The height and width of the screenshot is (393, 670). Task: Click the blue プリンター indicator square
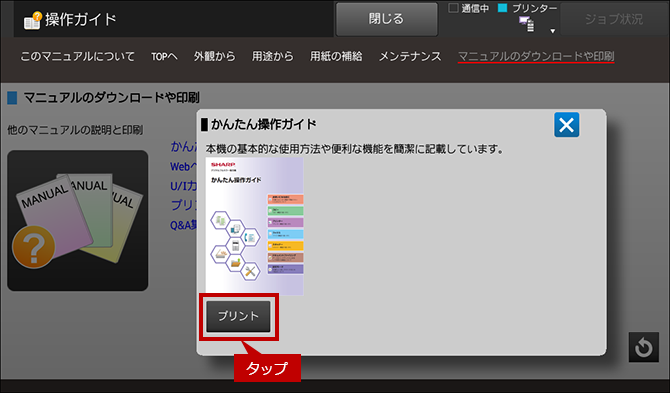click(503, 8)
